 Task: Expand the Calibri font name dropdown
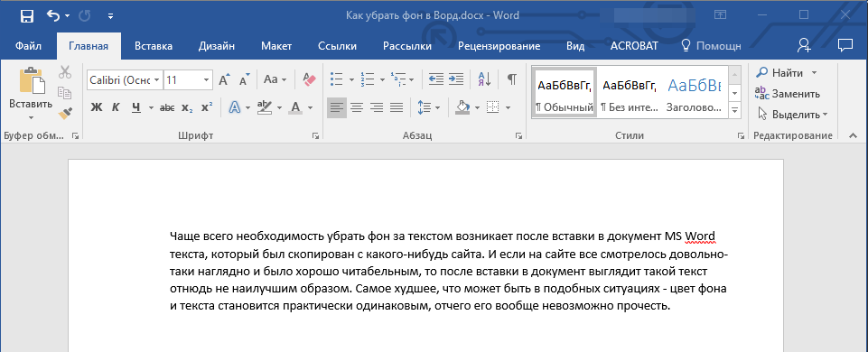click(x=157, y=79)
